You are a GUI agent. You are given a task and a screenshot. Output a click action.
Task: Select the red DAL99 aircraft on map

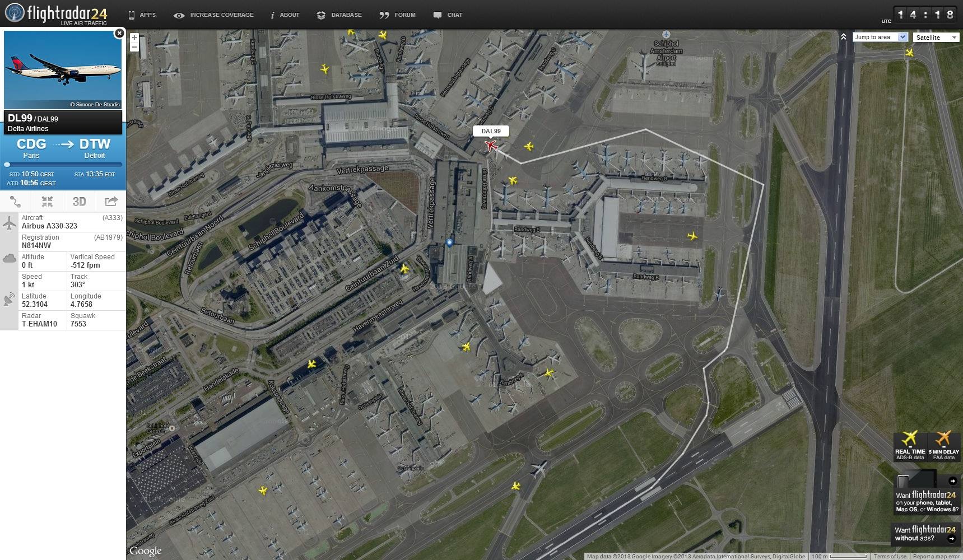tap(491, 146)
